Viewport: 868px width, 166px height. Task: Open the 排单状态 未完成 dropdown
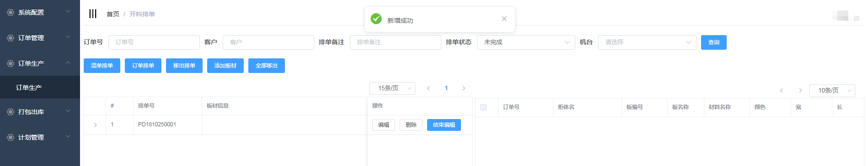pos(526,42)
